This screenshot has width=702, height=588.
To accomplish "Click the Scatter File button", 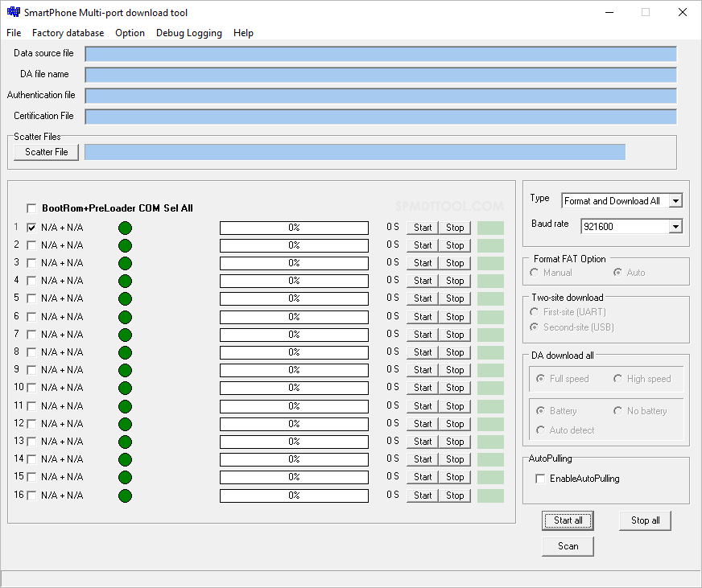I will pyautogui.click(x=46, y=152).
